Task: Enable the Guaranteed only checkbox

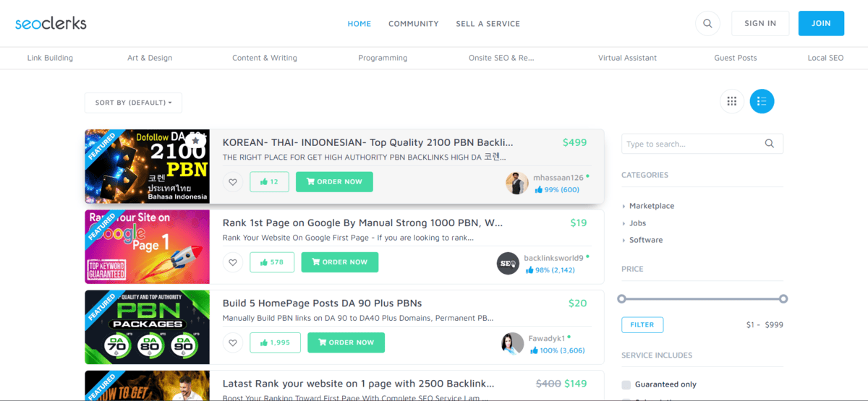Action: 626,384
